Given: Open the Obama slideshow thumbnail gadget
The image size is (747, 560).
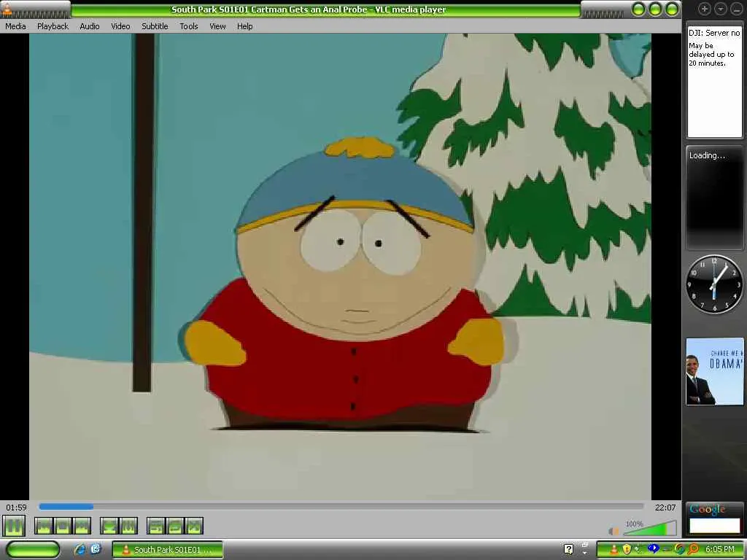Looking at the screenshot, I should click(x=714, y=371).
